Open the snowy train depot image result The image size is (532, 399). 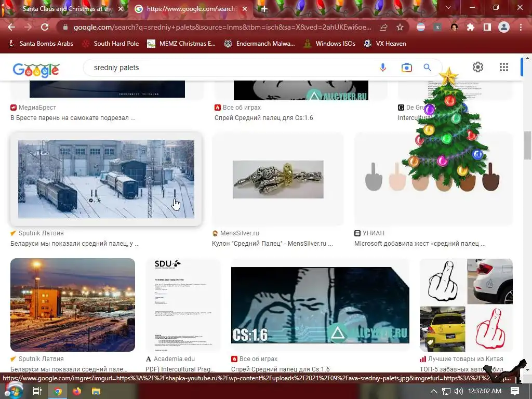coord(106,179)
